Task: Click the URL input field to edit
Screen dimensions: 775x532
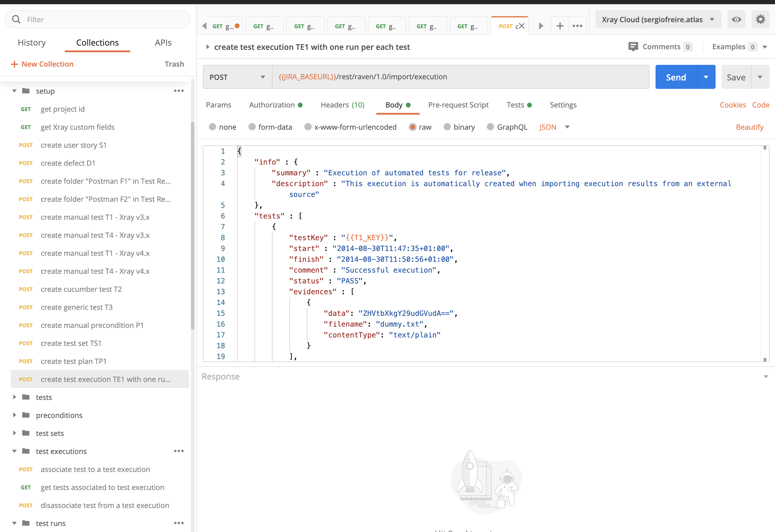Action: coord(459,77)
